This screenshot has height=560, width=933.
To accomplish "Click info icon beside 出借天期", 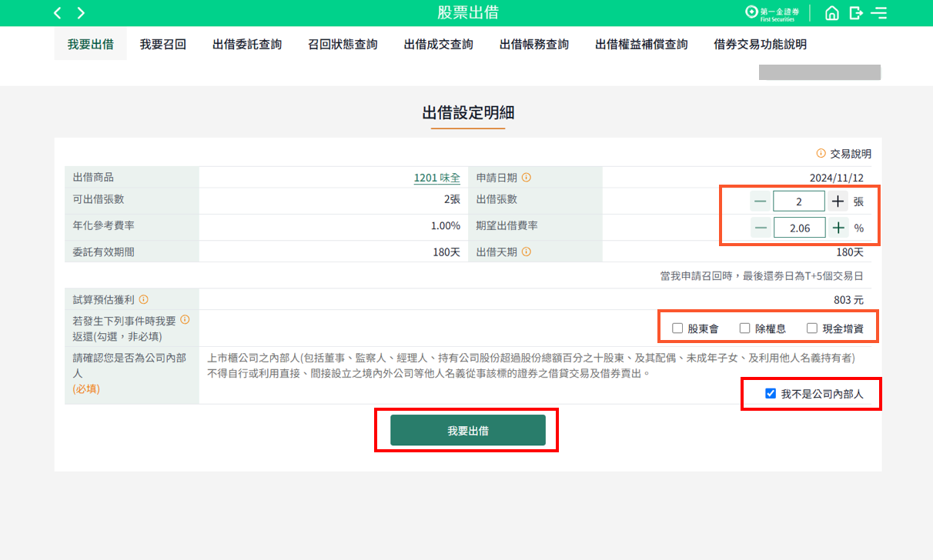I will 527,252.
